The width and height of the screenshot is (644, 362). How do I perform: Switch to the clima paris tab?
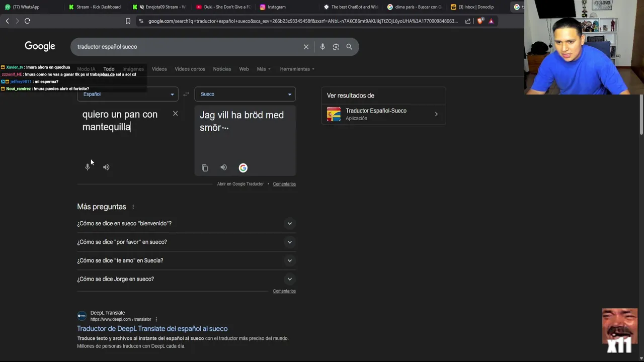pyautogui.click(x=415, y=7)
